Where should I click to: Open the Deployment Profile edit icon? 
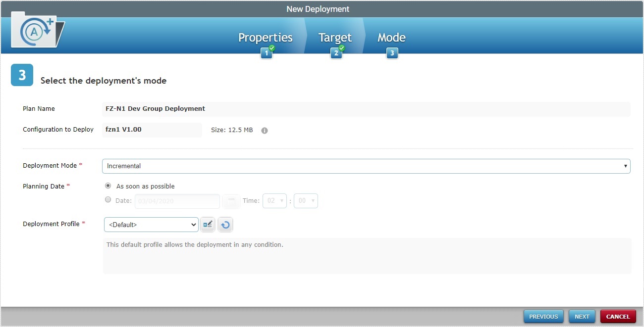pos(208,224)
